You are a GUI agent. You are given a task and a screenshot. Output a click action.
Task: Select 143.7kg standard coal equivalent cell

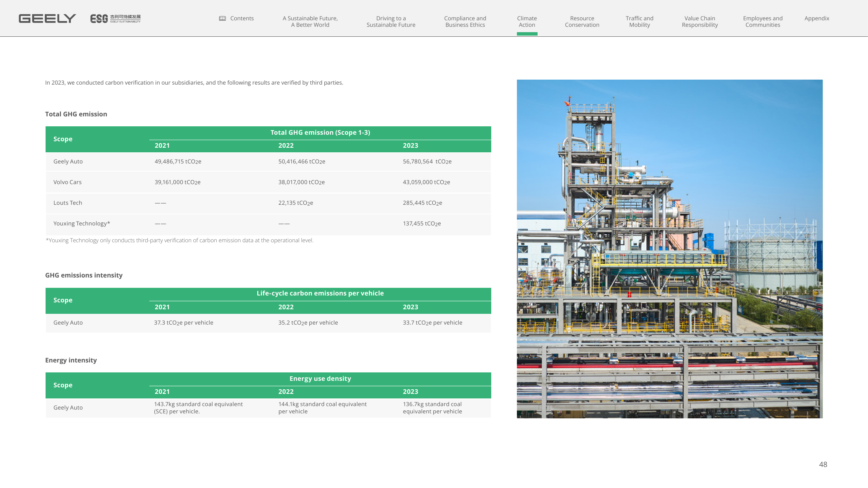pos(198,408)
